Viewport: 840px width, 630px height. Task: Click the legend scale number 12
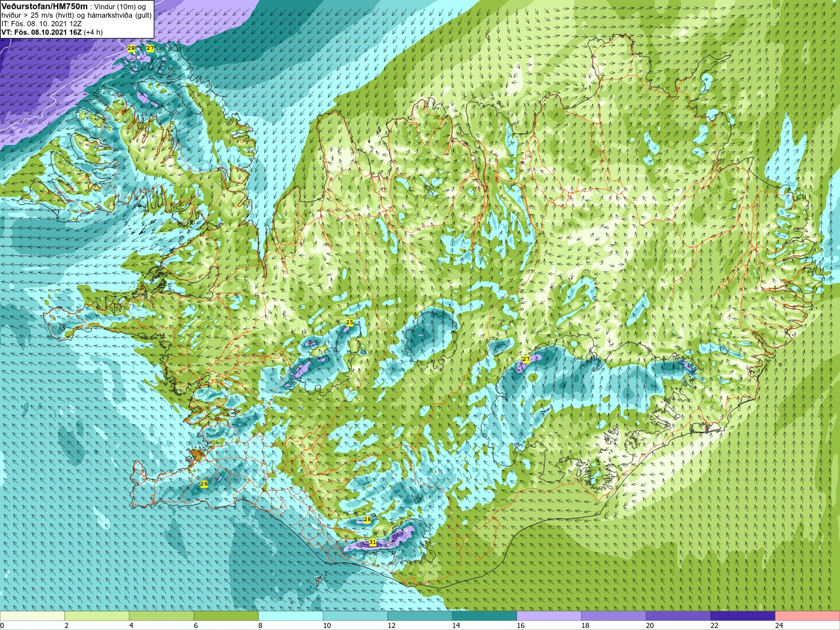(391, 625)
